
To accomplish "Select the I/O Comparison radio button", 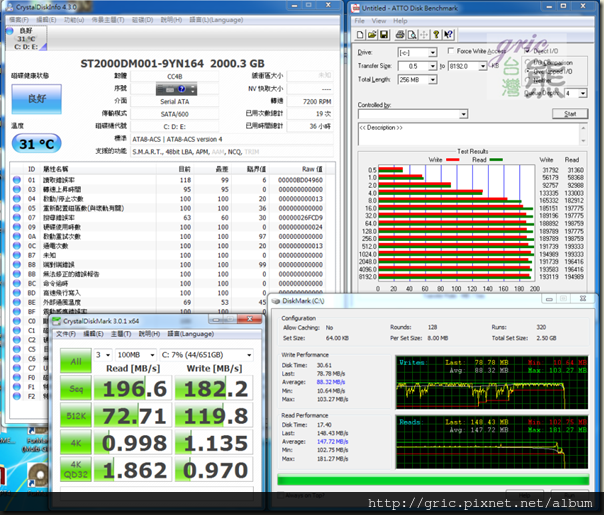I will pos(528,62).
